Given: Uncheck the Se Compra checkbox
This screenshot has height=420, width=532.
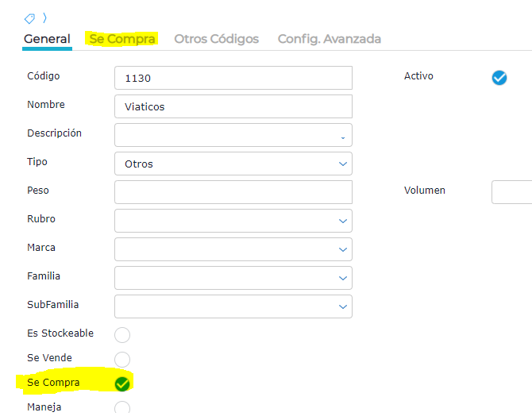Looking at the screenshot, I should (x=122, y=384).
